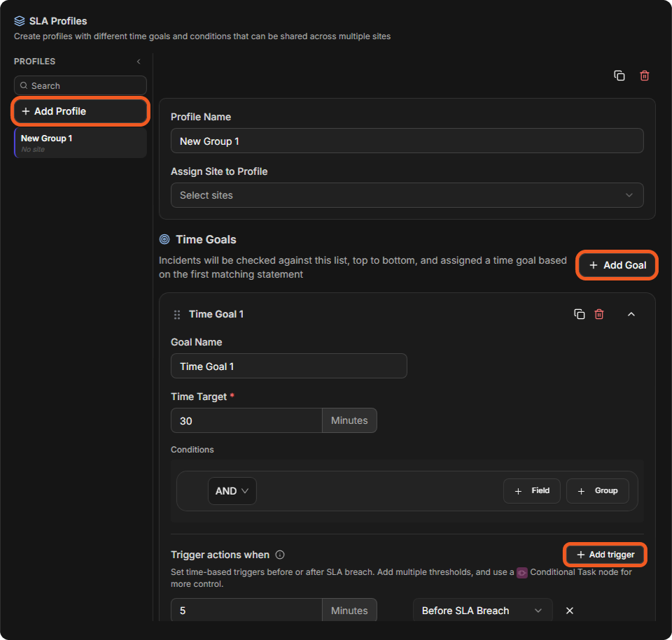The height and width of the screenshot is (640, 672).
Task: Remove the 5 minutes trigger with X
Action: click(570, 611)
